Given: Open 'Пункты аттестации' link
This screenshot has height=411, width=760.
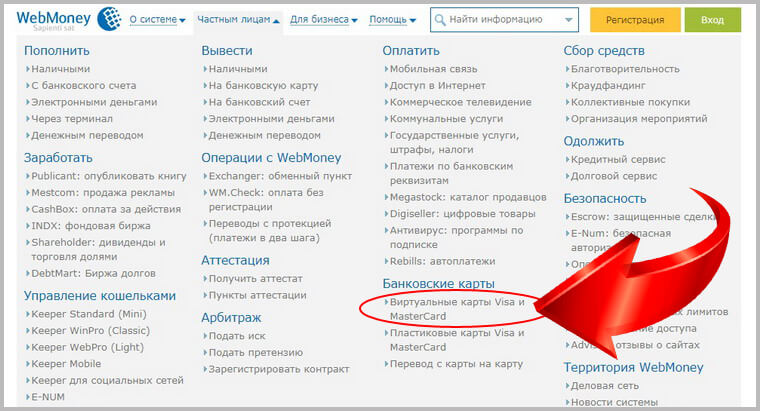Looking at the screenshot, I should (257, 295).
